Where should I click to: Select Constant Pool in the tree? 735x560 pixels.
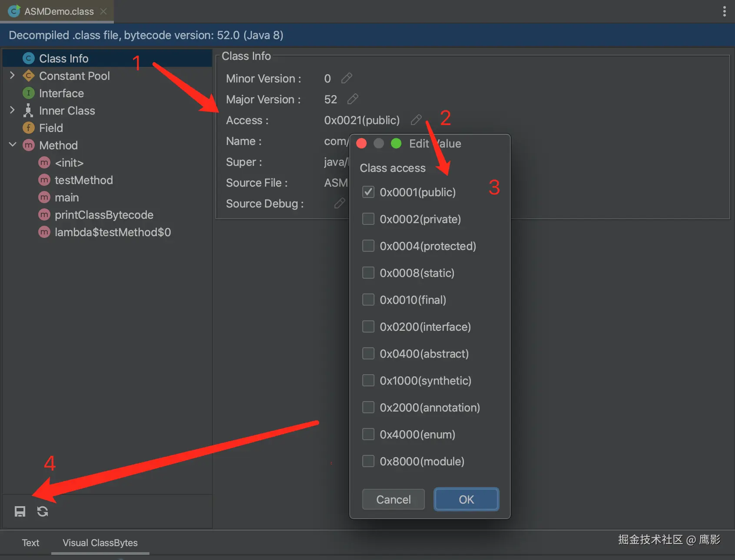107,76
